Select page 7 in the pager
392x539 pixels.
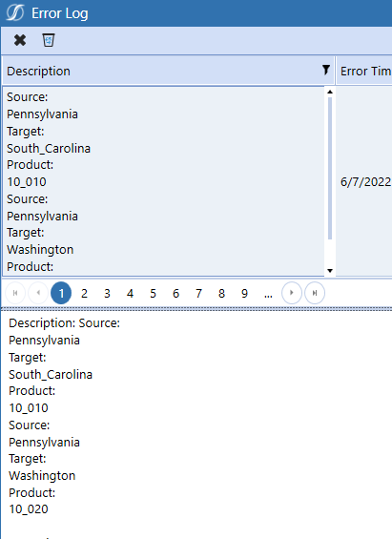click(198, 293)
